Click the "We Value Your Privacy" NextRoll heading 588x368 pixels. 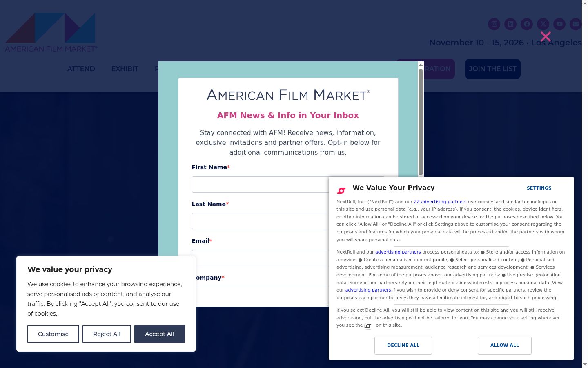(394, 188)
